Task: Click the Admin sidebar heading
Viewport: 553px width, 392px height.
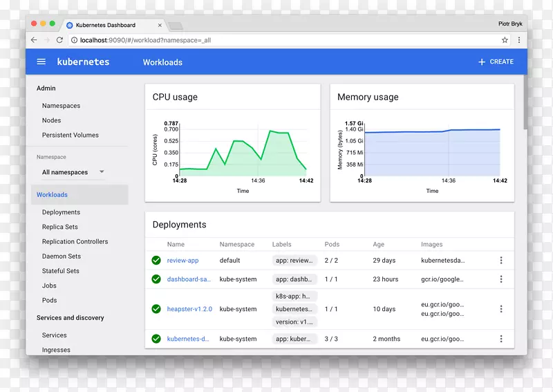Action: (x=46, y=88)
